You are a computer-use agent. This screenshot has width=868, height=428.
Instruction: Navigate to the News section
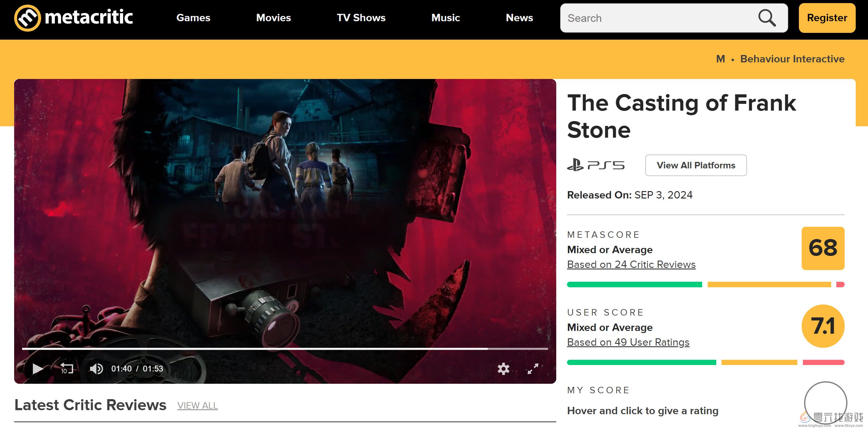click(x=519, y=18)
